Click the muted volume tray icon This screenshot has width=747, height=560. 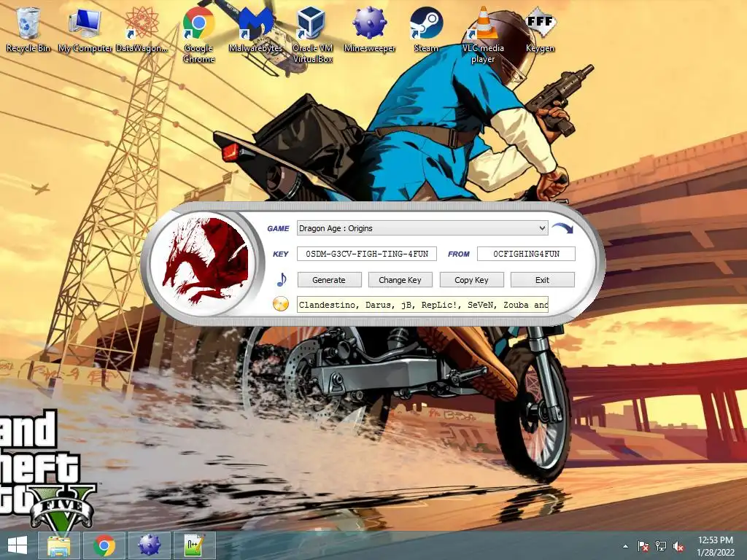[678, 546]
